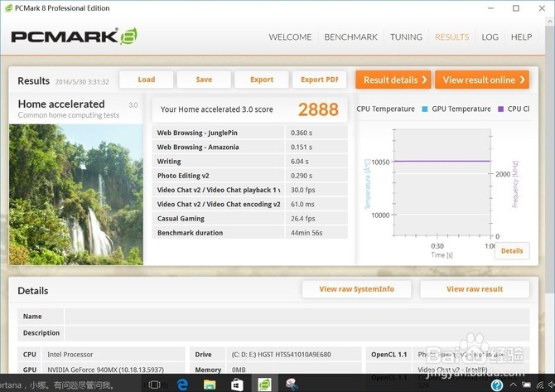Select the Writing result row
This screenshot has height=392, width=555.
(x=250, y=162)
